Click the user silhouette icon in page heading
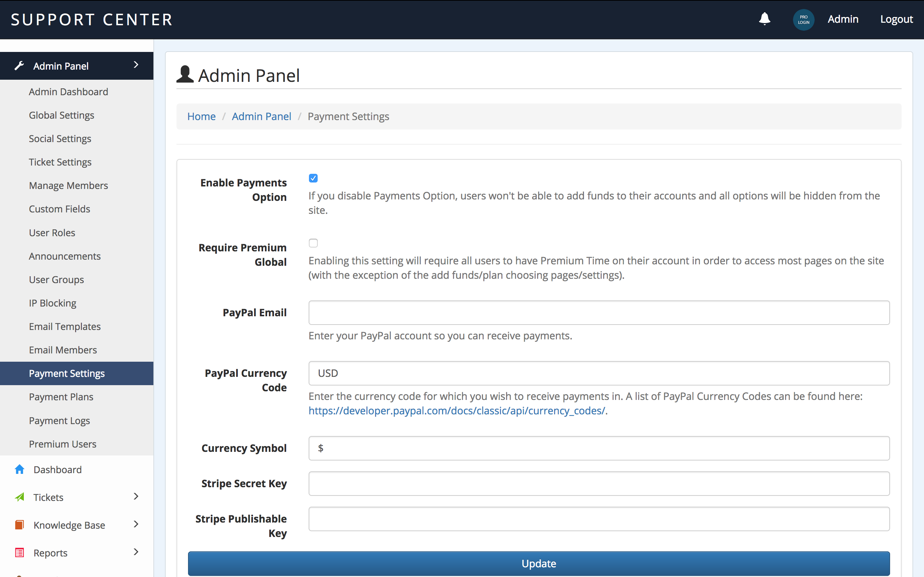Screen dimensions: 924x577 [x=185, y=74]
